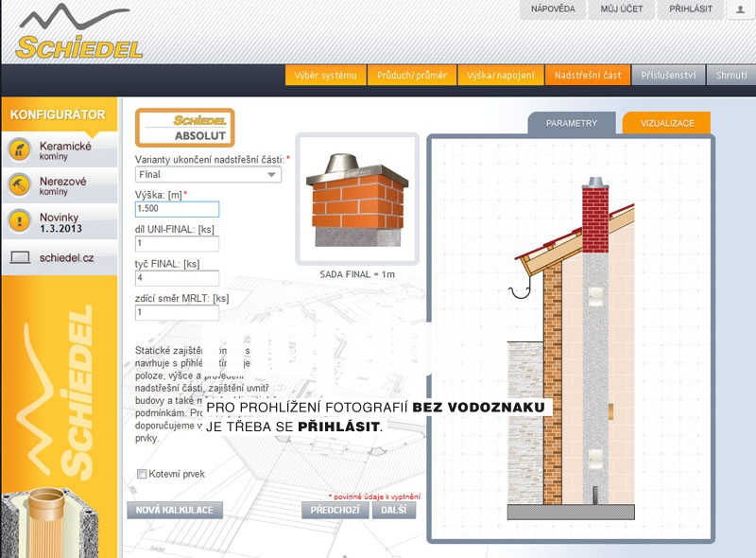Click the zdící směr MRLT quantity field
The width and height of the screenshot is (756, 558).
pos(177,312)
